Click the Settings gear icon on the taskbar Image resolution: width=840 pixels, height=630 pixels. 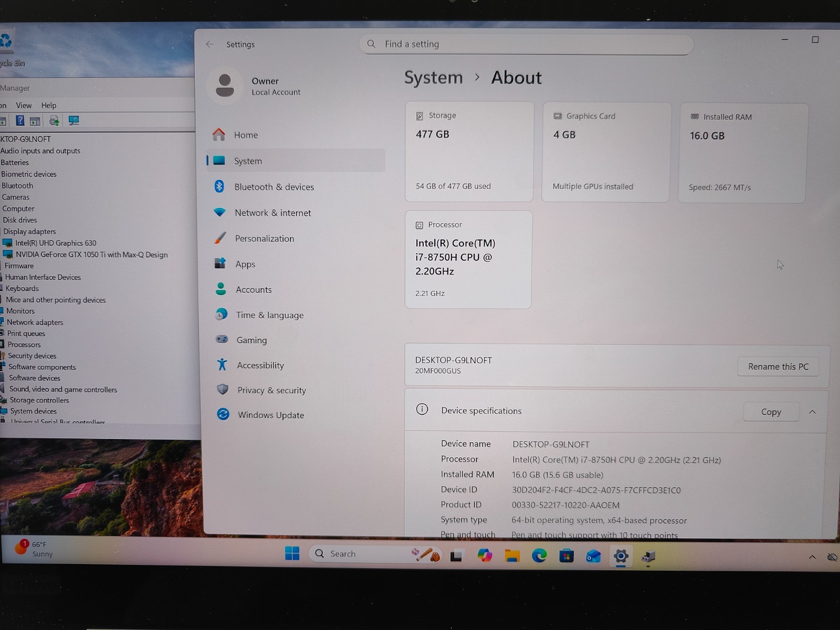tap(621, 556)
